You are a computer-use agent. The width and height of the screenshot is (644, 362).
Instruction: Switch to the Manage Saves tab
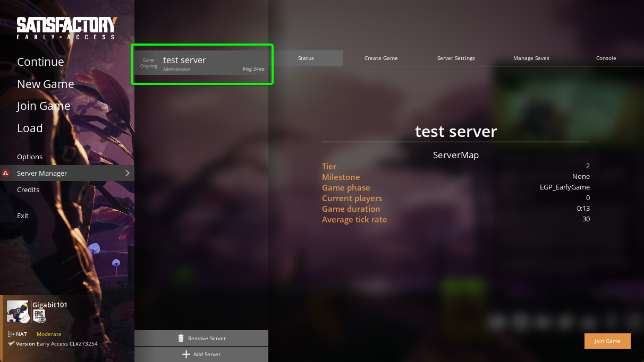point(531,58)
